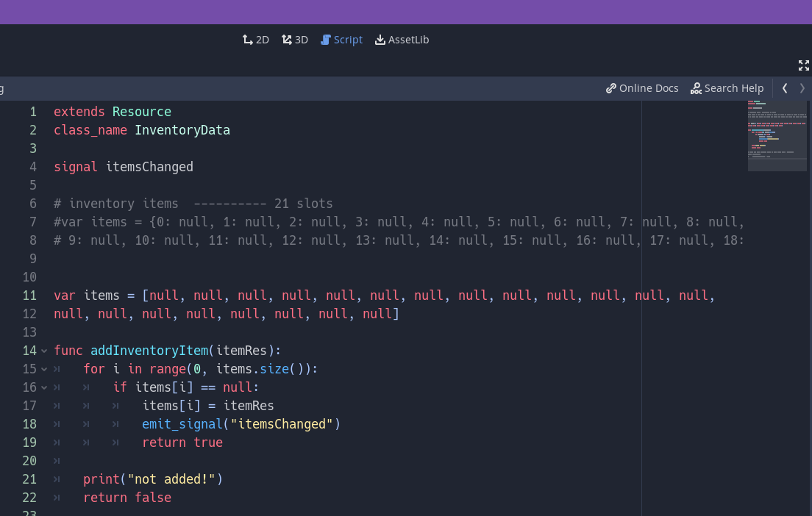The width and height of the screenshot is (812, 516).
Task: Collapse the addInventoryItem function fold arrow
Action: pos(43,351)
